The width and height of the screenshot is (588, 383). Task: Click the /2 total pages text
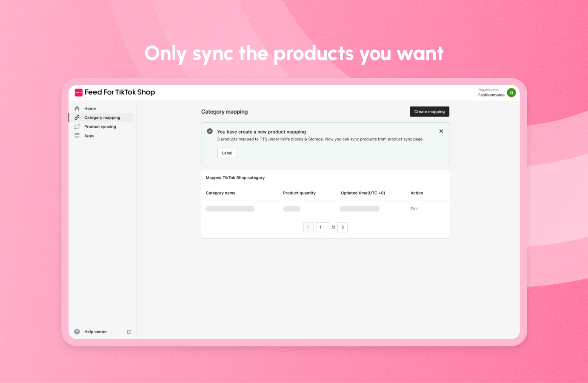[334, 227]
